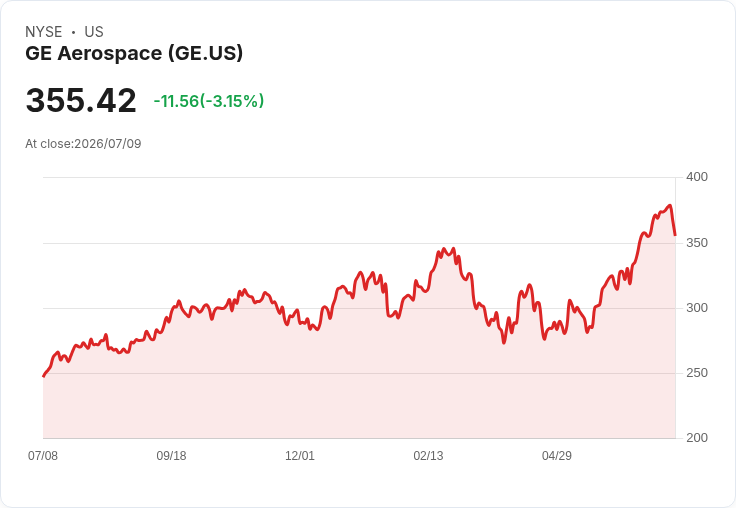The height and width of the screenshot is (508, 736).
Task: Click the chart's highest peak near 380
Action: point(670,205)
